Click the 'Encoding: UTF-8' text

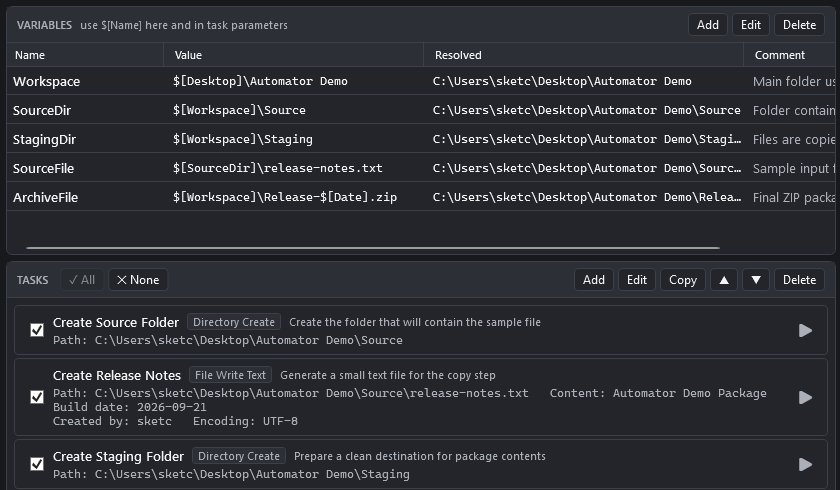(x=245, y=421)
